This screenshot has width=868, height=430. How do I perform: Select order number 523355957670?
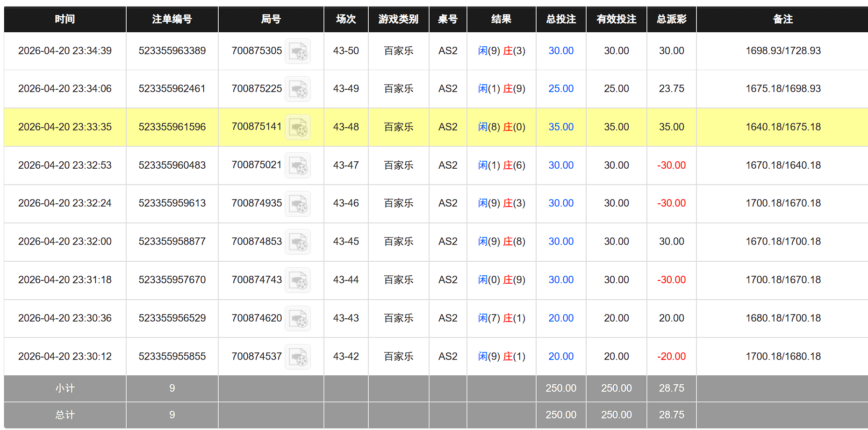point(172,279)
